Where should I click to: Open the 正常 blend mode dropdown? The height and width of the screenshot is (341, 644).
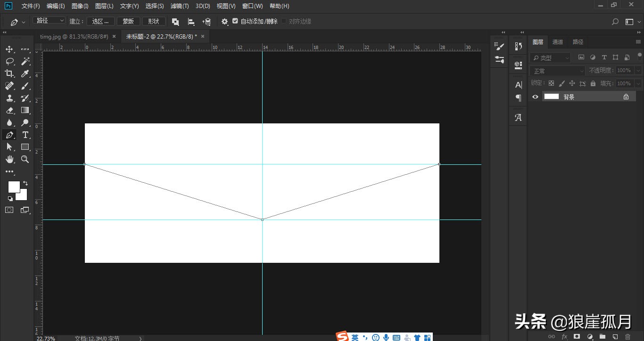click(x=557, y=71)
